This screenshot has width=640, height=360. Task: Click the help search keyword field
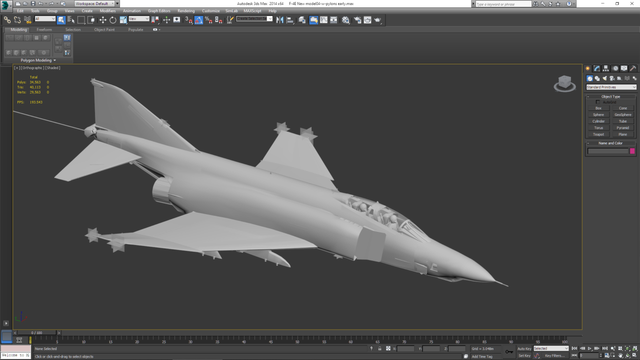click(x=503, y=4)
